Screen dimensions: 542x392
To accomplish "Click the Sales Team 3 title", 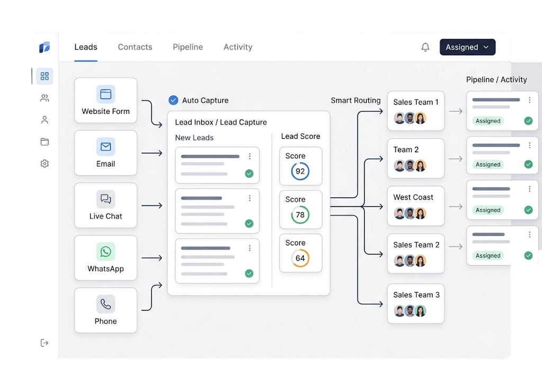I will pyautogui.click(x=416, y=295).
